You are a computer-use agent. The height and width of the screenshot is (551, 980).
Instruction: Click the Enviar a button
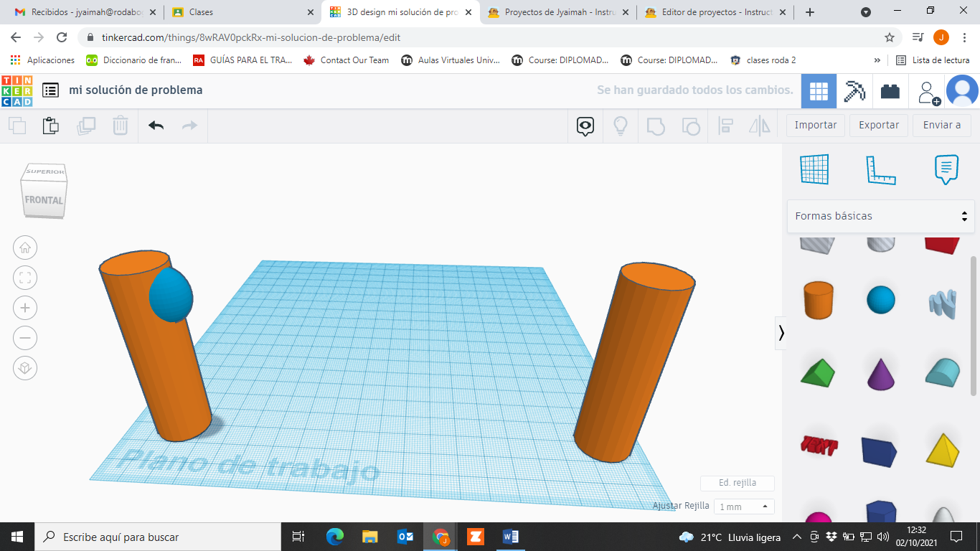pos(942,125)
